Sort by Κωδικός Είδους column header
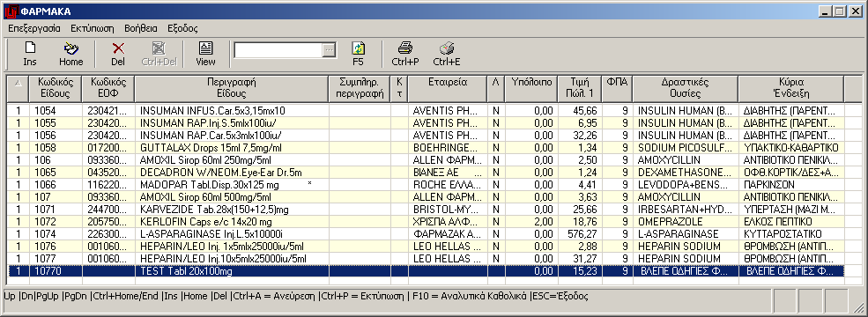Screen dimensions: 868x317 pyautogui.click(x=56, y=88)
